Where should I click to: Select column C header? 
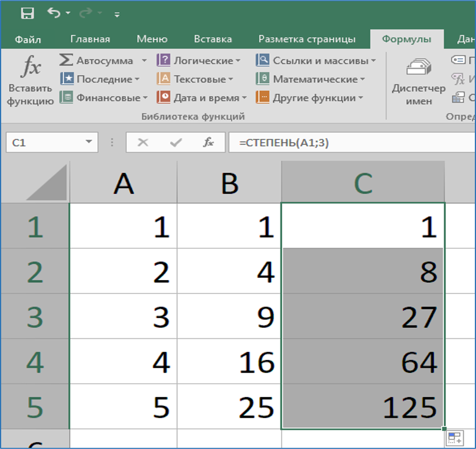[363, 182]
